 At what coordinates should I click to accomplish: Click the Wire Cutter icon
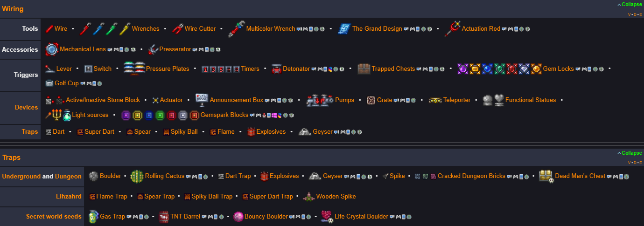177,29
